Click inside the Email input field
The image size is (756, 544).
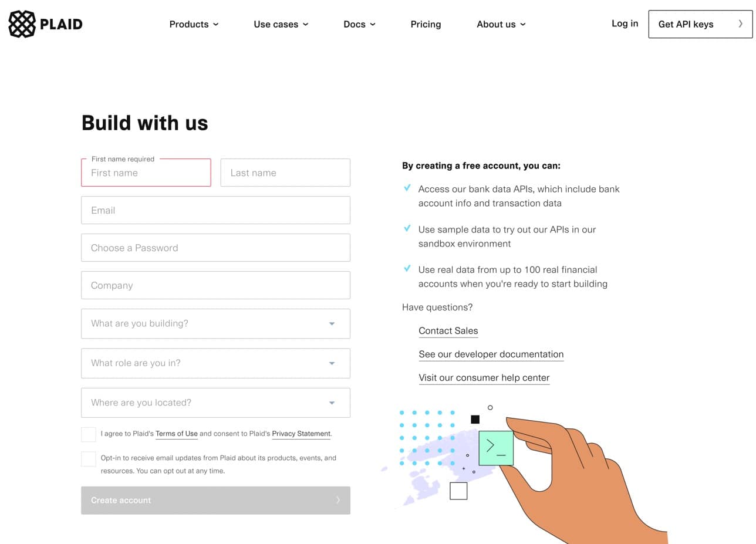[215, 210]
